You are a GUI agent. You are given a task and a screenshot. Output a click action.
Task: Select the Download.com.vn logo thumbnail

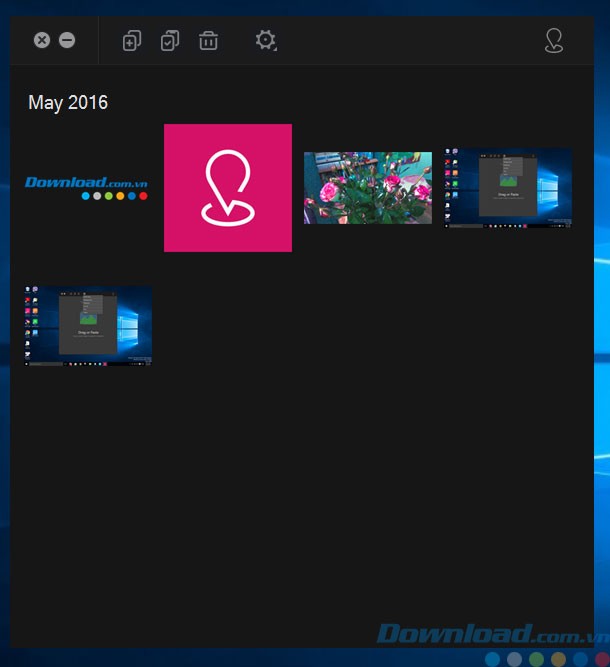tap(87, 183)
